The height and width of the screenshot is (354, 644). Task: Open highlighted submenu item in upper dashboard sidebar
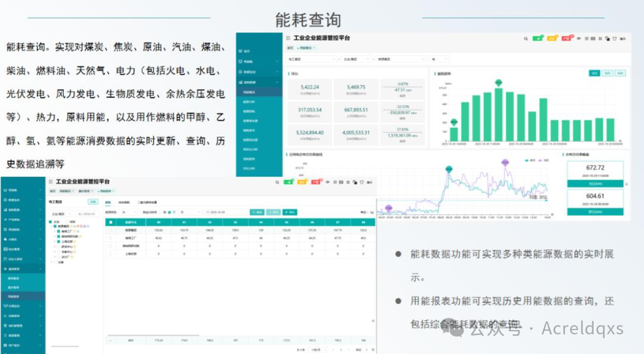pos(259,92)
